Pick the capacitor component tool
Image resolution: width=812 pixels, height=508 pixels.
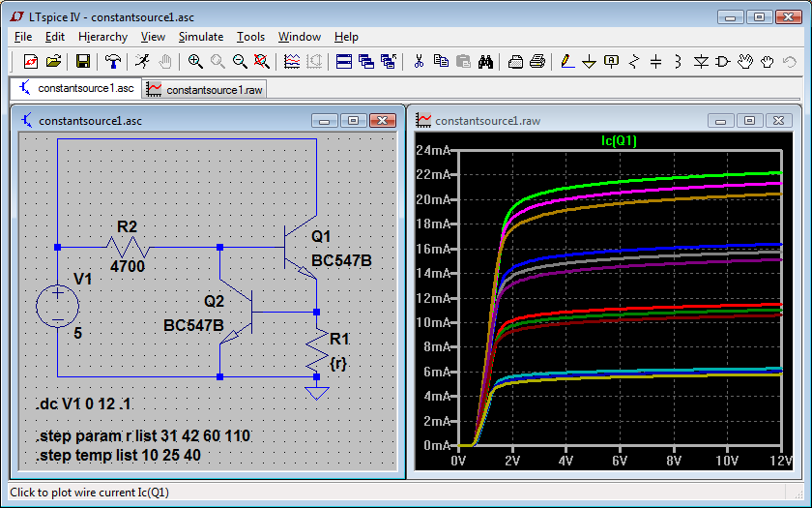pyautogui.click(x=656, y=62)
